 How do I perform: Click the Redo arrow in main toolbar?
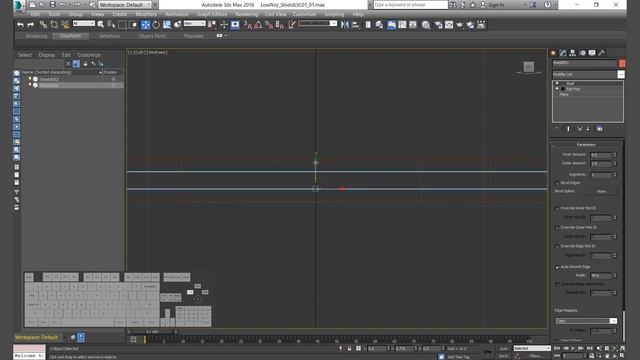31,25
